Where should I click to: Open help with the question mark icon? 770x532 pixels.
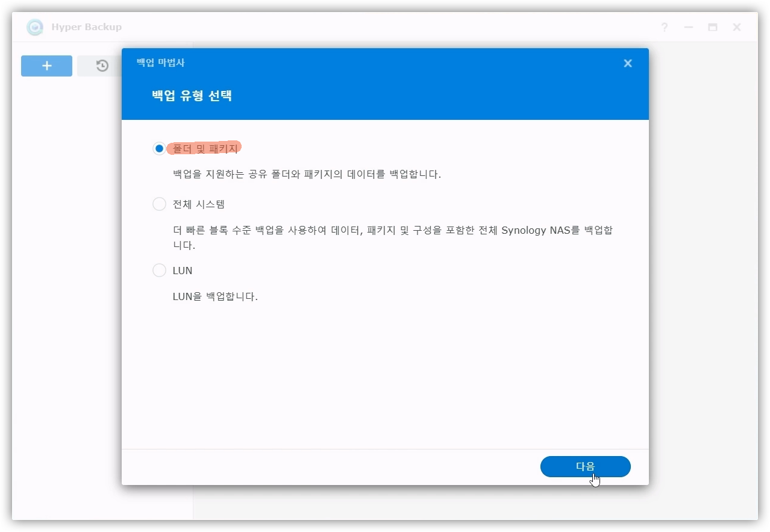pyautogui.click(x=665, y=27)
